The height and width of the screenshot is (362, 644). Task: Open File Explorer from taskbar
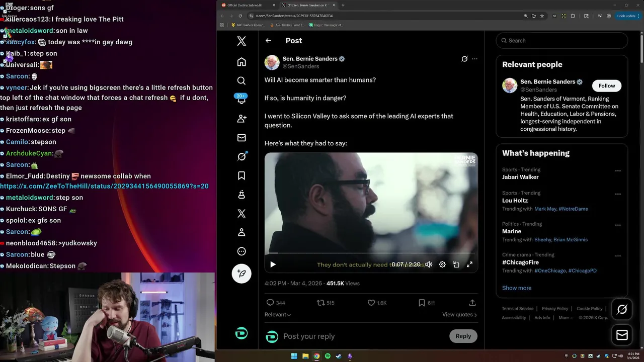click(305, 356)
